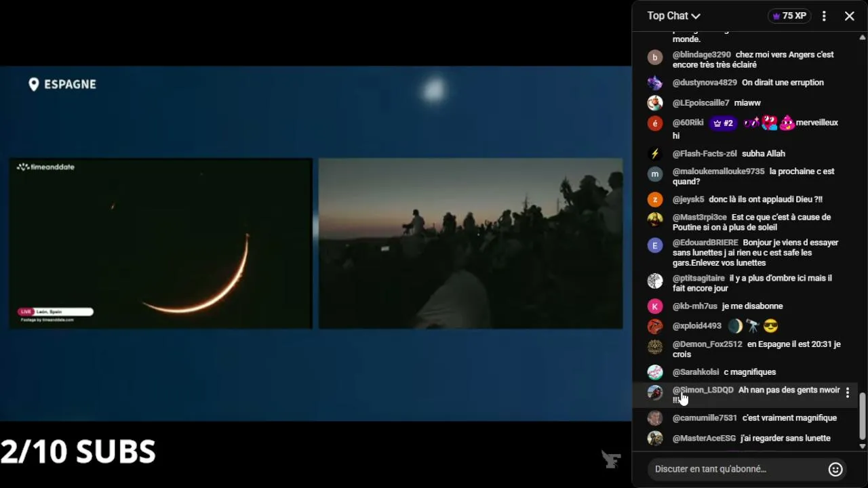Click the ESPAGNE location label
Viewport: 868px width, 488px height.
(70, 84)
